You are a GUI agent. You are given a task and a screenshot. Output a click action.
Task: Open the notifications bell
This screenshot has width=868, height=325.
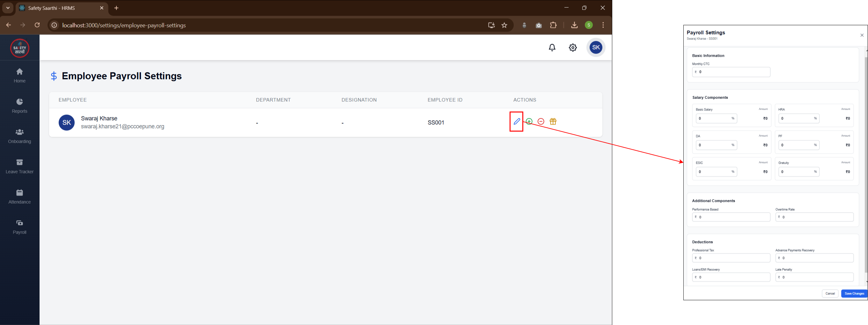pyautogui.click(x=552, y=47)
